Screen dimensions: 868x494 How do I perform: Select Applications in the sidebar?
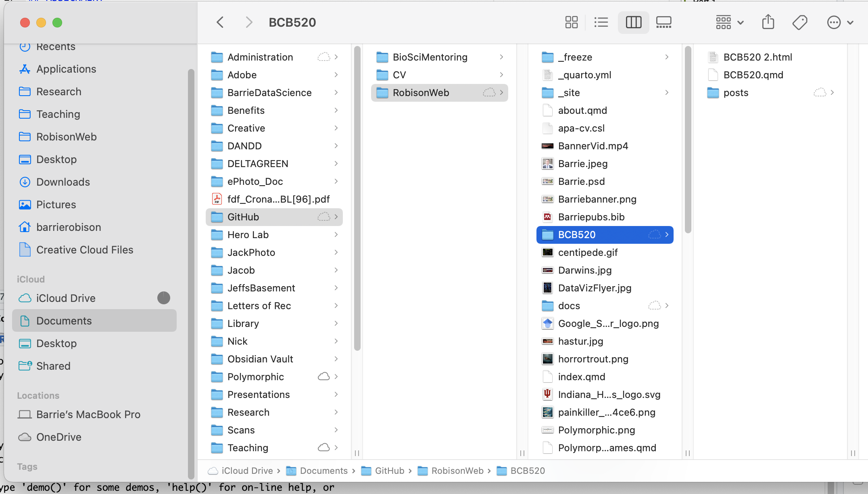66,69
